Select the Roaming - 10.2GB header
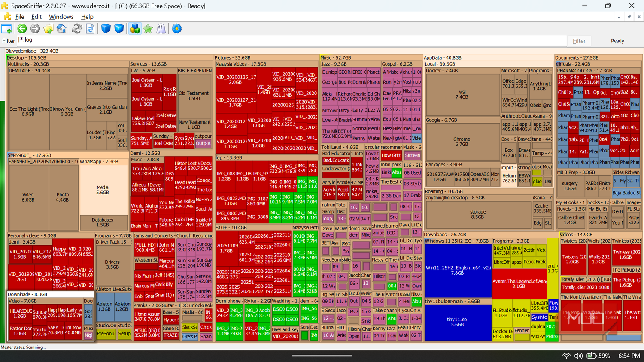This screenshot has width=644, height=362. pyautogui.click(x=489, y=192)
